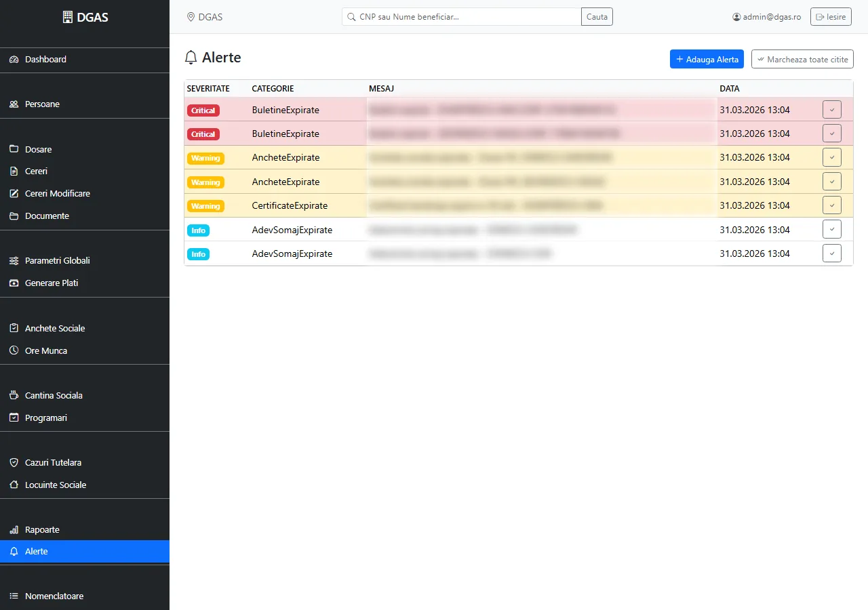Mark first Critical BuletineExpirate alert as read
Screen dimensions: 868x610
832,110
